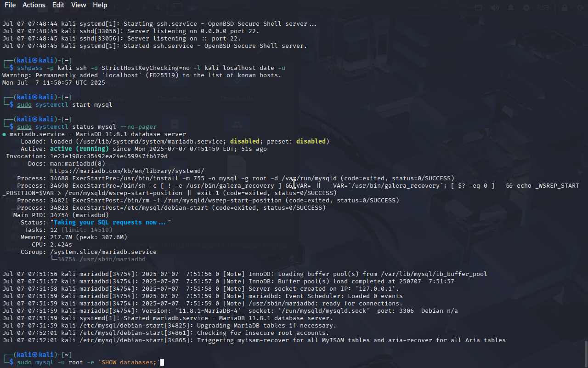588x368 pixels.
Task: Click "Server listening on 0.0.0.0 port 22."
Action: click(x=193, y=31)
